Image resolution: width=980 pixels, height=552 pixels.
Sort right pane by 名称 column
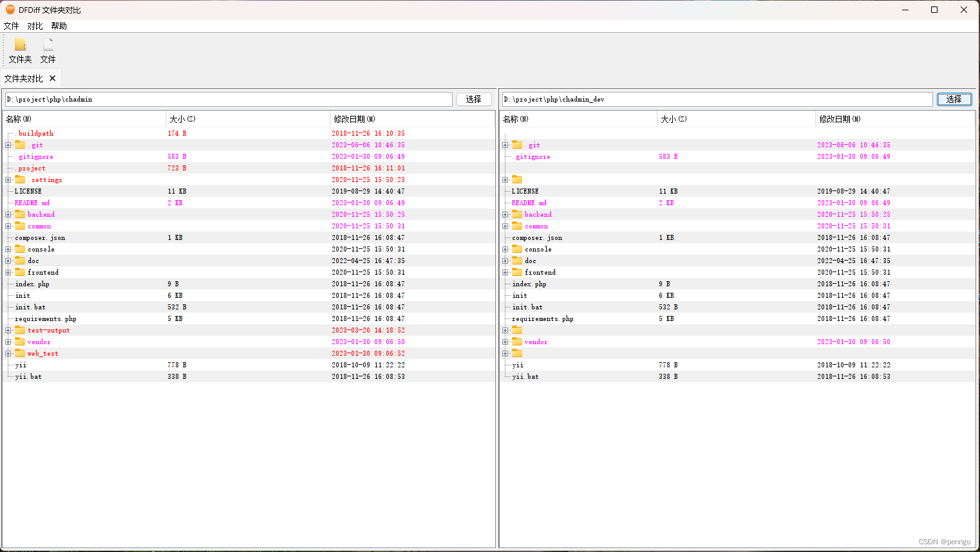click(x=578, y=119)
